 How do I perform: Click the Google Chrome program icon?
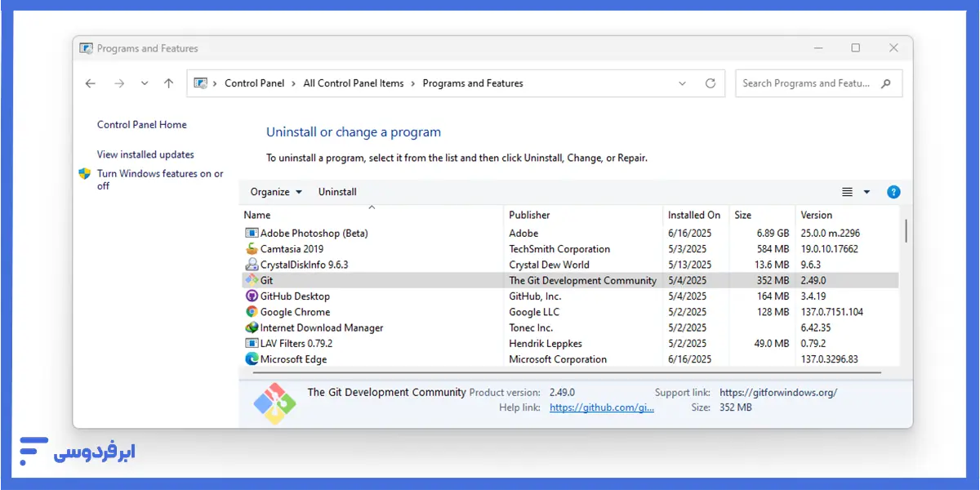(252, 312)
